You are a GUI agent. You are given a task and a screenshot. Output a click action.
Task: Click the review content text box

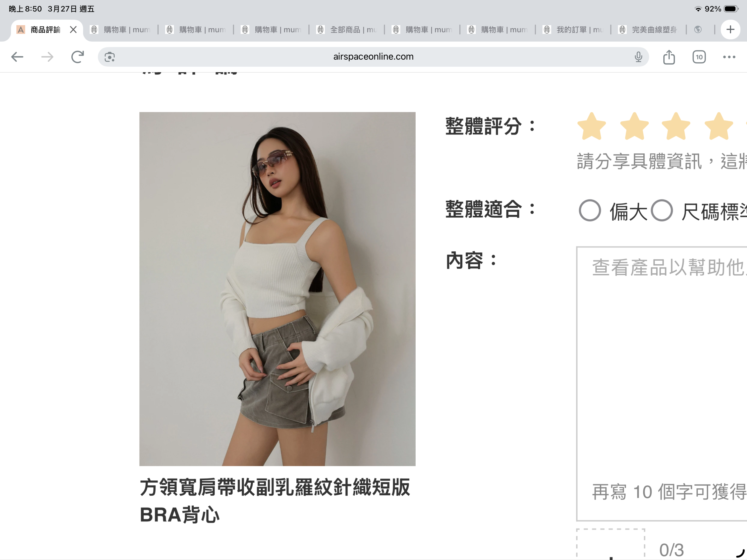click(662, 372)
